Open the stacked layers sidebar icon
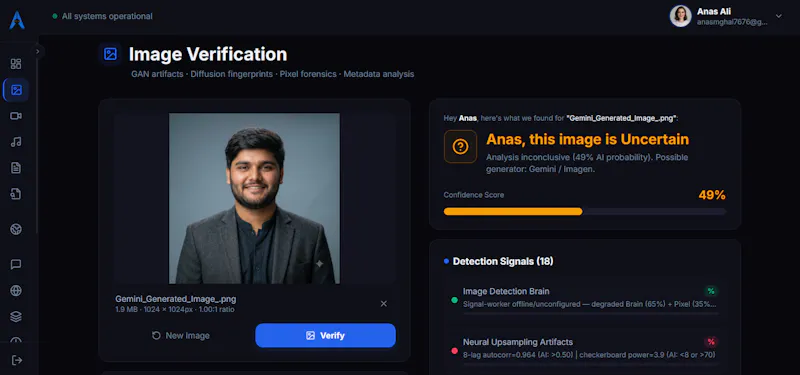Screen dimensions: 800x375 16,317
